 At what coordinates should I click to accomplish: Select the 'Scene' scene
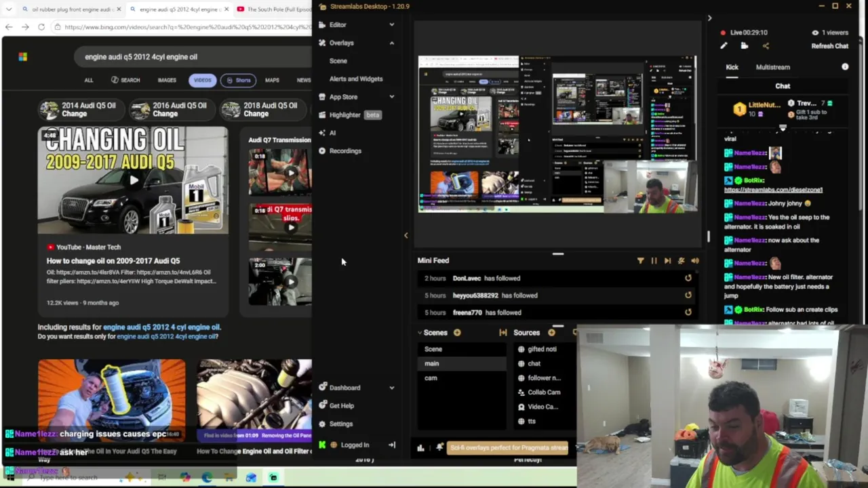[x=461, y=349]
